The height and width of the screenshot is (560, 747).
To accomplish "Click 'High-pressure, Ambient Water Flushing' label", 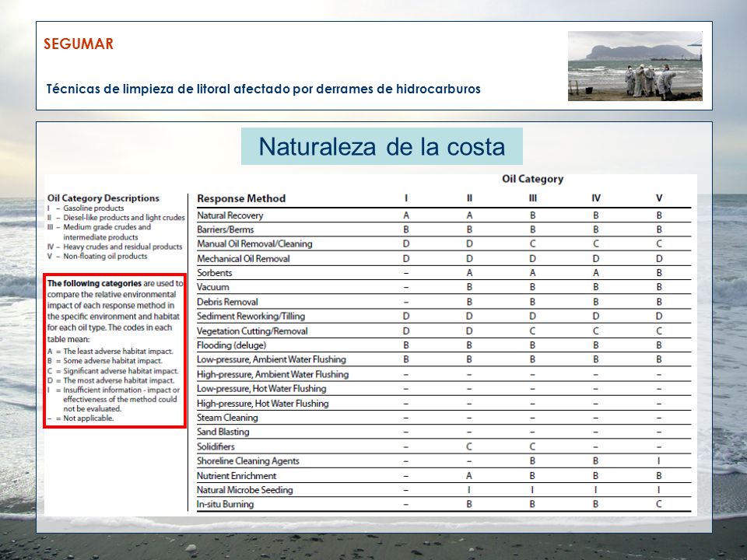I will pyautogui.click(x=272, y=374).
